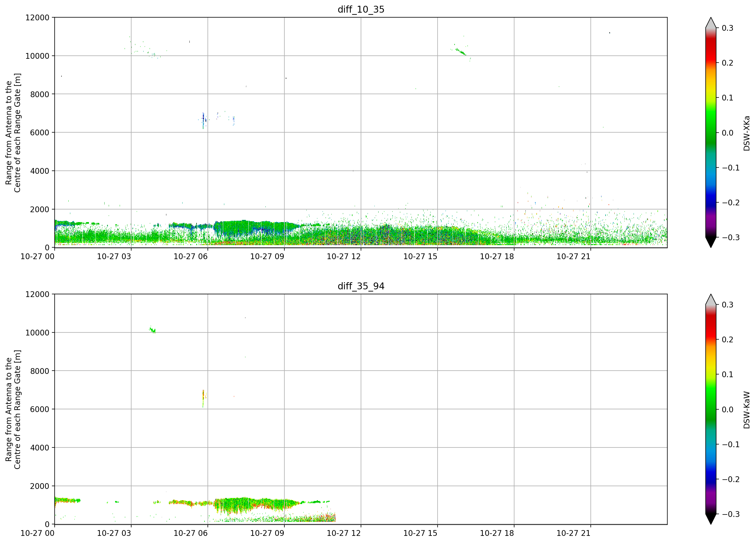The image size is (756, 543).
Task: Click the −0.2 tick on DSW-XKa colorbar
Action: 731,203
